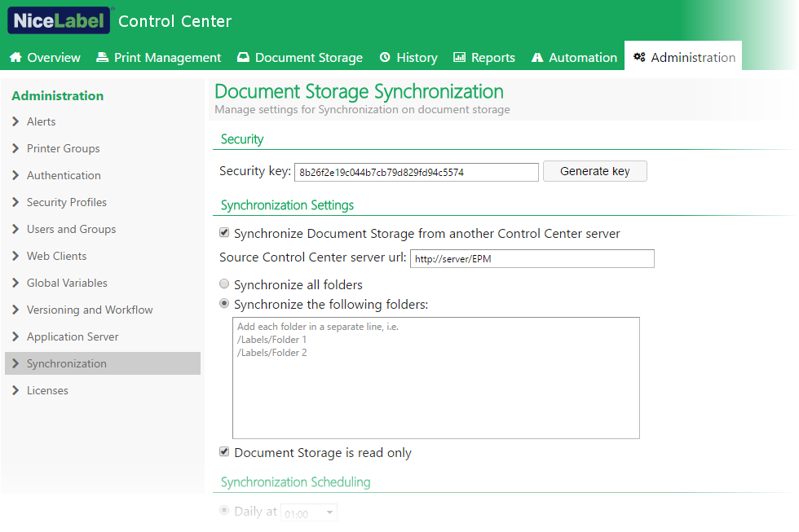799x532 pixels.
Task: Go to the History tab
Action: click(x=408, y=57)
